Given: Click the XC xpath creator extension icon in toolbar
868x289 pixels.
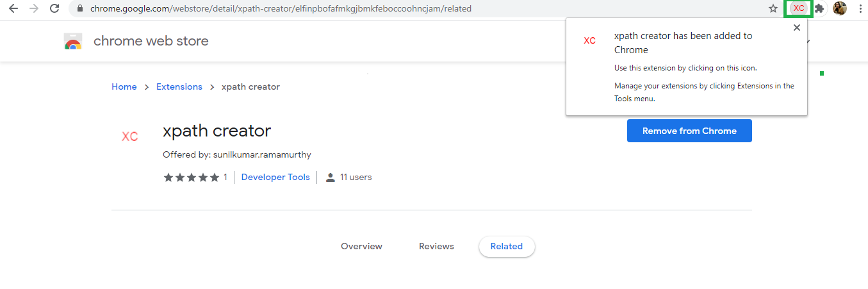Looking at the screenshot, I should click(799, 8).
